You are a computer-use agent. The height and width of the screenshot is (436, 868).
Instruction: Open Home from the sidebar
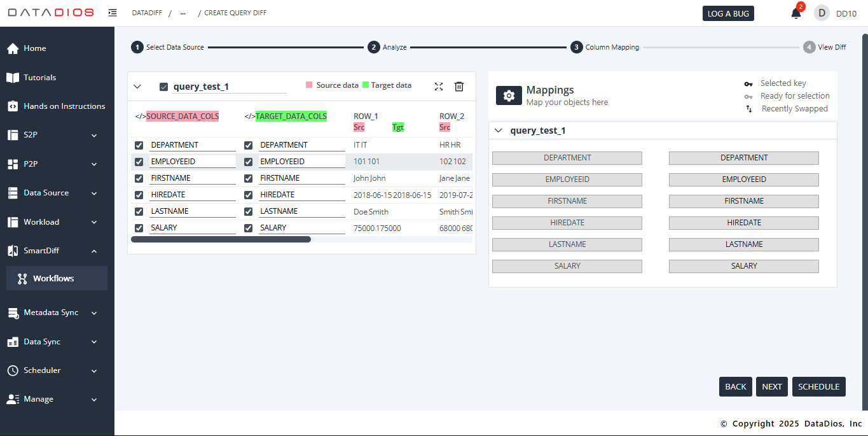(35, 48)
